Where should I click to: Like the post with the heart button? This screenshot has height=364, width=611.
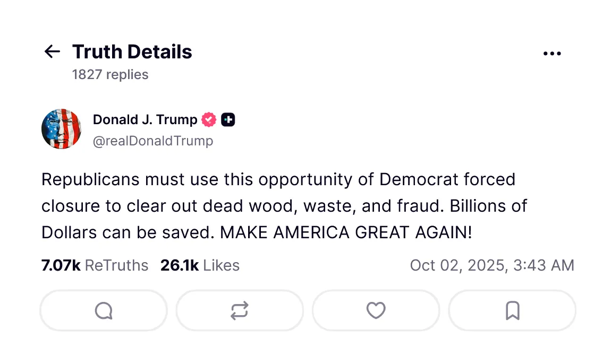[376, 310]
